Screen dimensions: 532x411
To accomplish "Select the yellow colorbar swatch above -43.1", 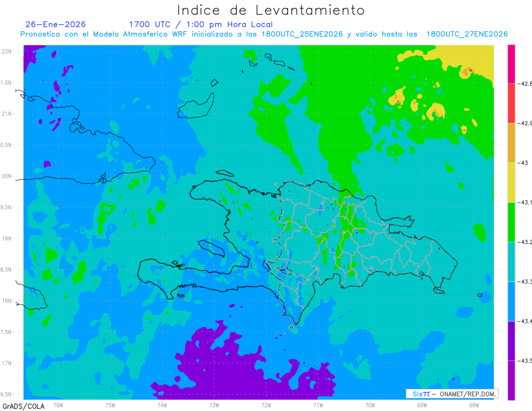I will [511, 182].
